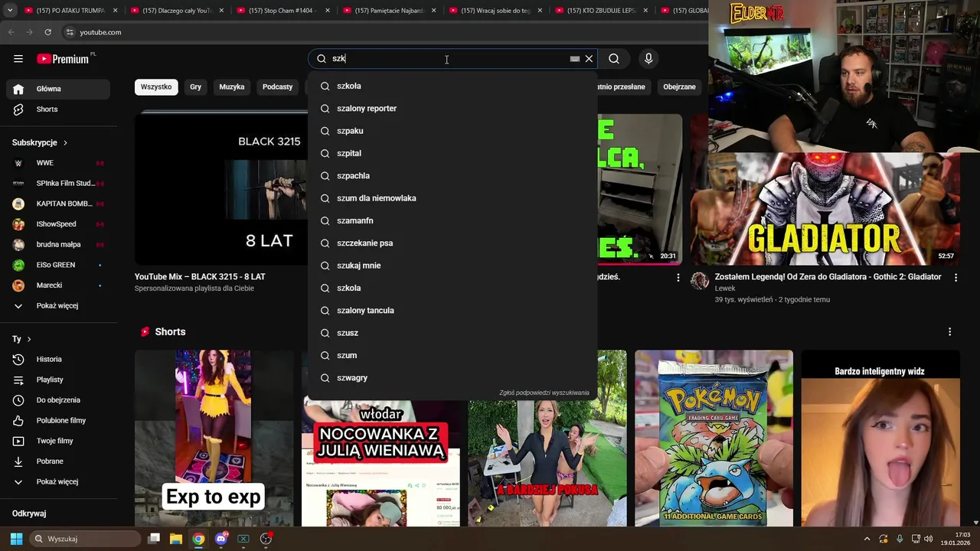Clear the search box with the X
980x551 pixels.
tap(589, 59)
